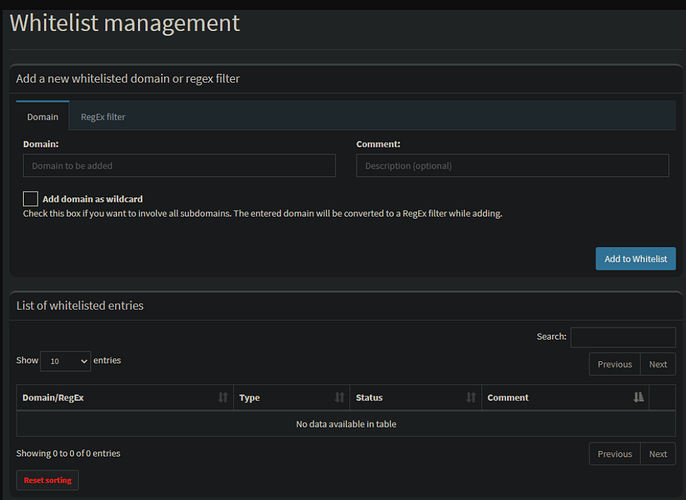Enable the Add domain as wildcard checkbox
Viewport: 686px width, 500px height.
pyautogui.click(x=31, y=199)
